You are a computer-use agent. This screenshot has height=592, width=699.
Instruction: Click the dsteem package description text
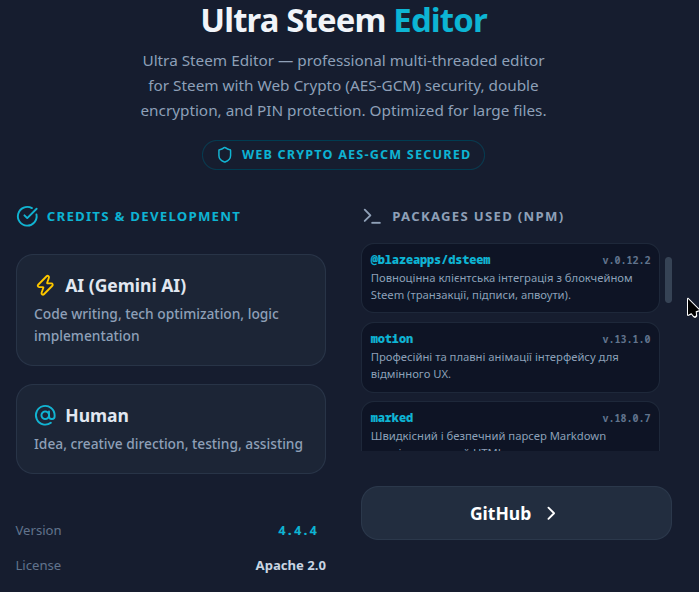pyautogui.click(x=502, y=287)
